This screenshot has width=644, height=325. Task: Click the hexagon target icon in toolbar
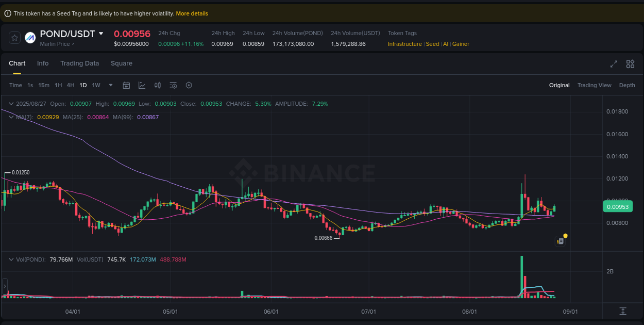[x=189, y=85]
